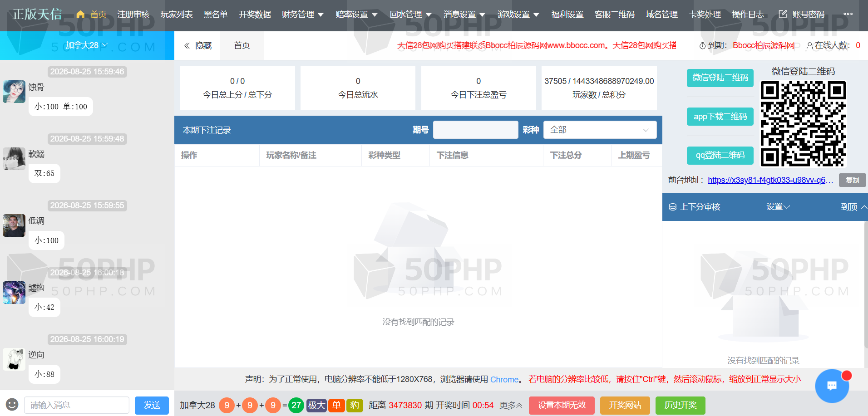Focus the 期号 input field
868x416 pixels.
tap(476, 130)
